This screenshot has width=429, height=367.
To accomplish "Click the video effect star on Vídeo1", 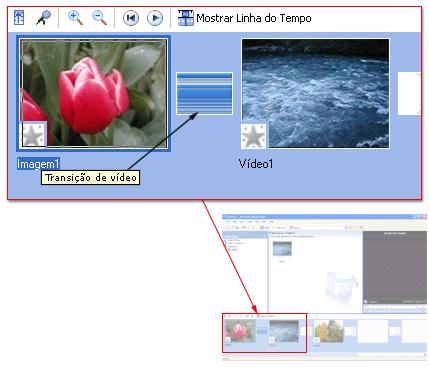I will [x=253, y=136].
